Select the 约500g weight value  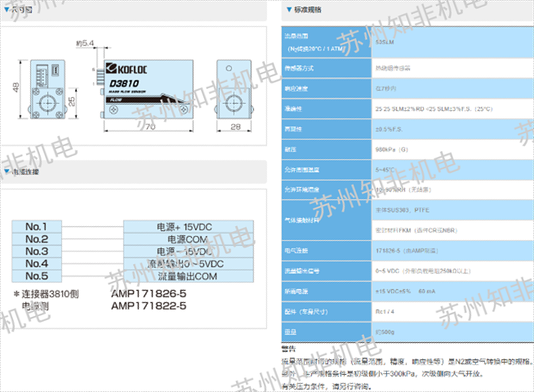[385, 332]
